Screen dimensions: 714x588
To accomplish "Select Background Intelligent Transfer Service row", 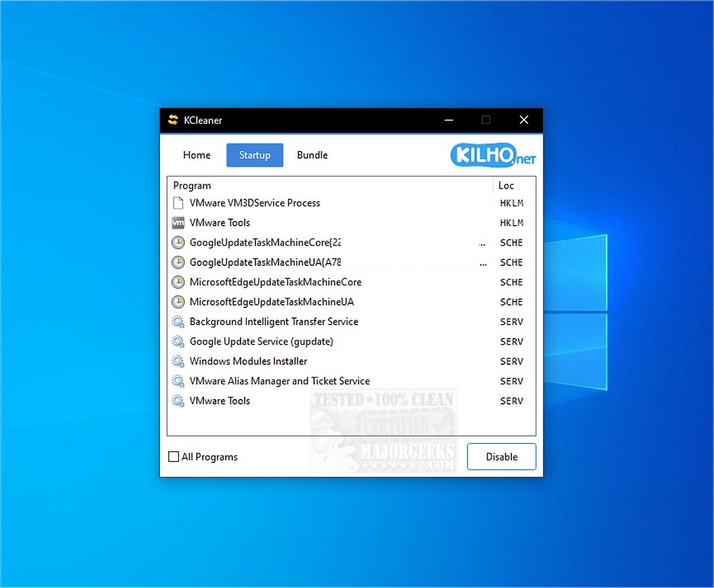I will click(x=351, y=322).
